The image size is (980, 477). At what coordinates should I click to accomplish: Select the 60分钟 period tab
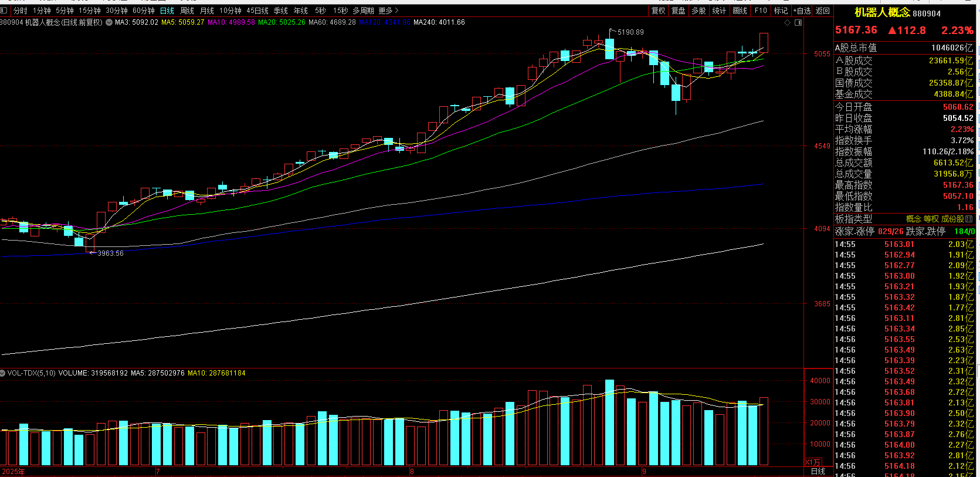pyautogui.click(x=144, y=11)
